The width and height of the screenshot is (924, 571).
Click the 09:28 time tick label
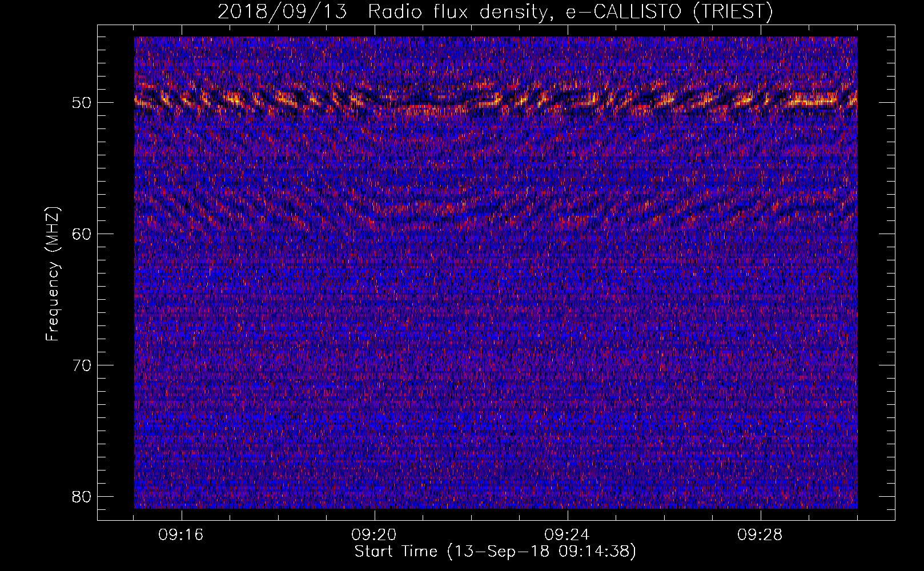tap(760, 535)
